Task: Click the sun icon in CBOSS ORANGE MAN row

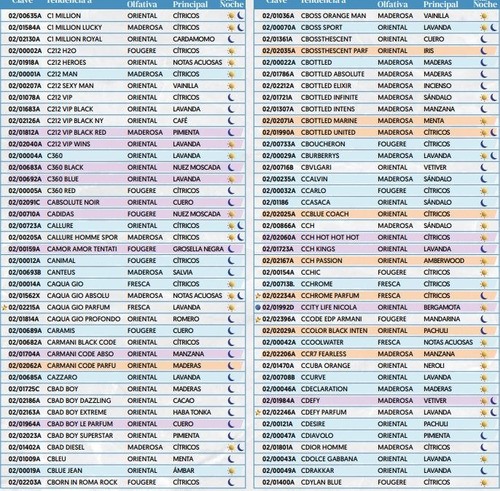Action: 484,16
